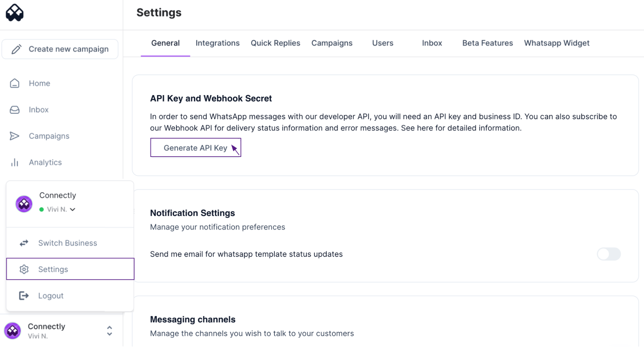Viewport: 644px width, 349px height.
Task: Click 'See here for detailed information' link
Action: click(461, 128)
